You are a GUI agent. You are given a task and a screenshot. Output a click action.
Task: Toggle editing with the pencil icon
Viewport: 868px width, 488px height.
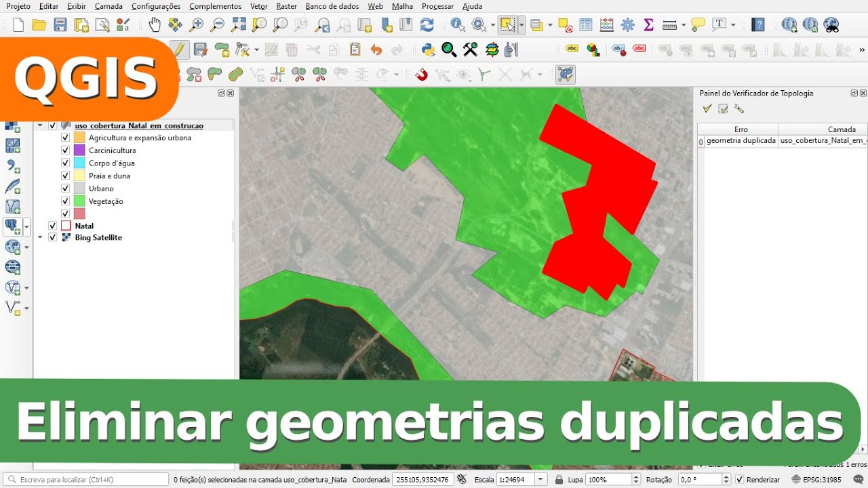click(x=179, y=49)
